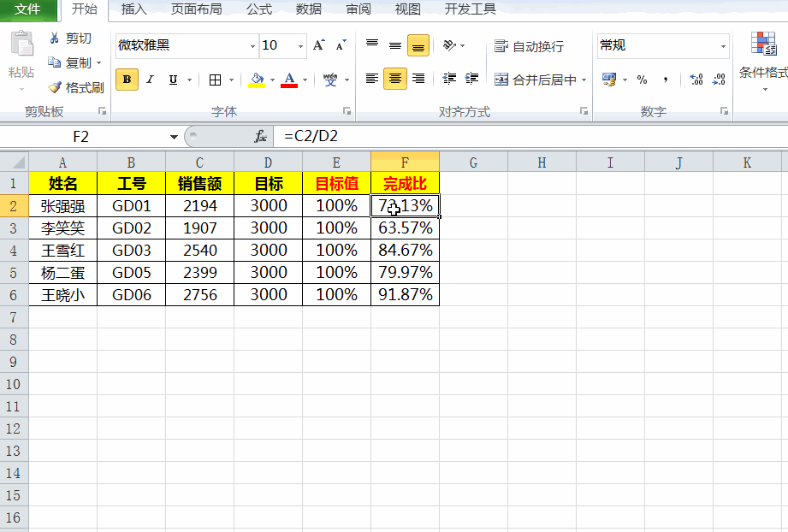Image resolution: width=788 pixels, height=532 pixels.
Task: Apply red font color with the A icon
Action: tap(289, 80)
